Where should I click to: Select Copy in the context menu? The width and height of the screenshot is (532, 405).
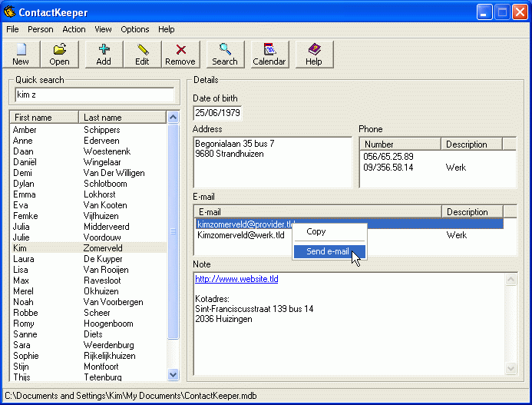316,231
